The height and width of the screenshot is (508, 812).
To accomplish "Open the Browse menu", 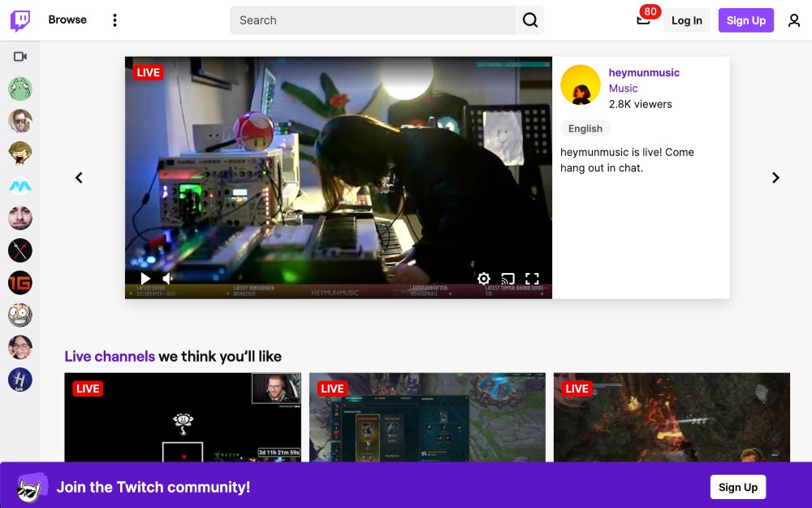I will tap(67, 20).
